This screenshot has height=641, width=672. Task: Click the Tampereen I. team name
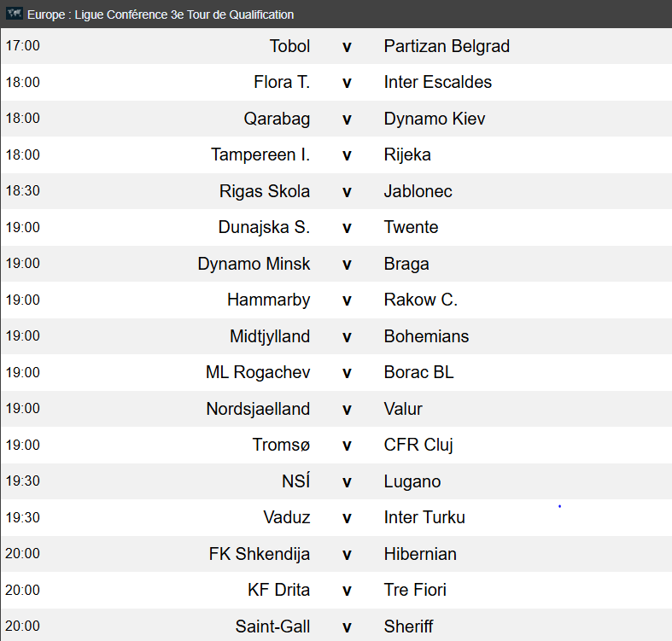[260, 154]
